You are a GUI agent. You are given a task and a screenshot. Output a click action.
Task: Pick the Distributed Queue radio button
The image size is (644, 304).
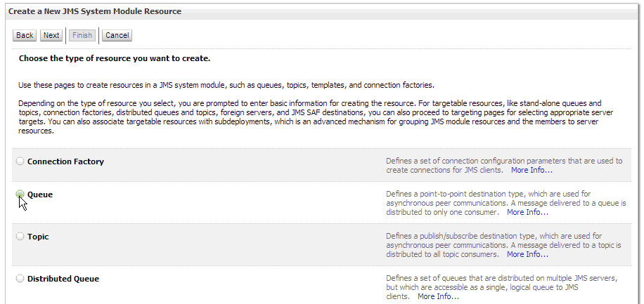point(20,279)
